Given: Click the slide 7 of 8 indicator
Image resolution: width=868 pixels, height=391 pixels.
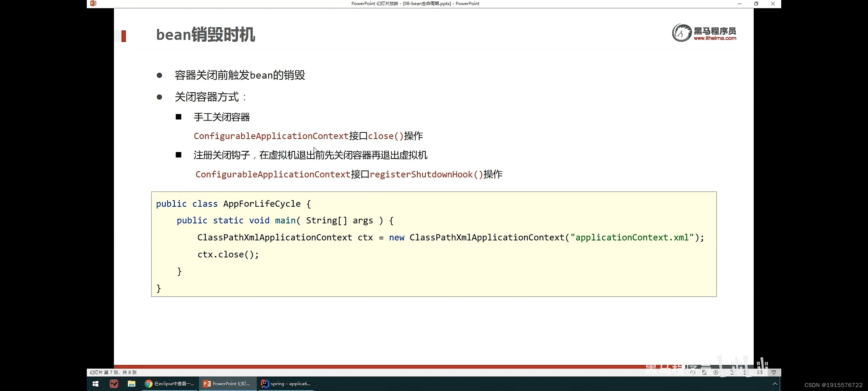Looking at the screenshot, I should point(113,372).
